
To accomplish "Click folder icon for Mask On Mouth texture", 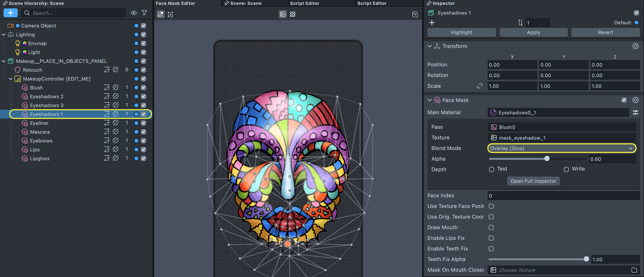I will click(x=634, y=270).
